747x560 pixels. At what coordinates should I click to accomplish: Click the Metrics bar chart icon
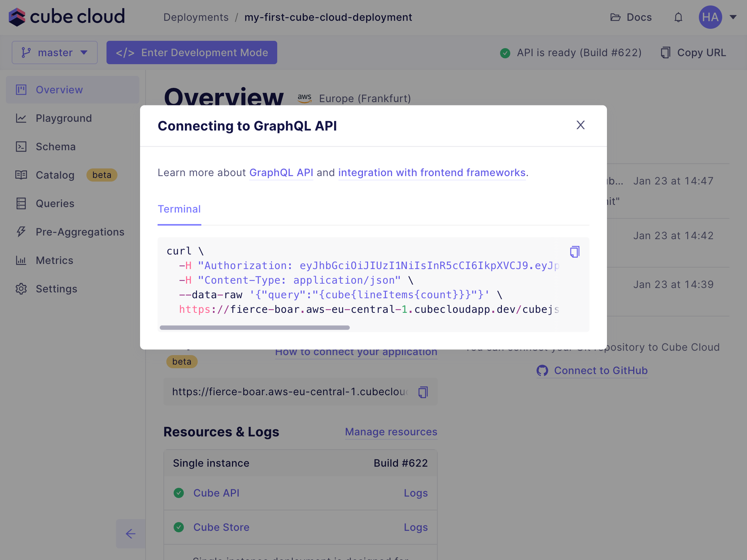[x=21, y=260]
